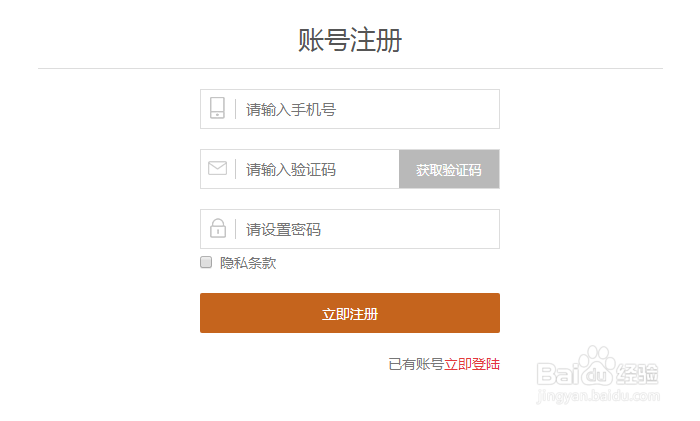700x421 pixels.
Task: Click the padlock icon in password field
Action: 218,228
